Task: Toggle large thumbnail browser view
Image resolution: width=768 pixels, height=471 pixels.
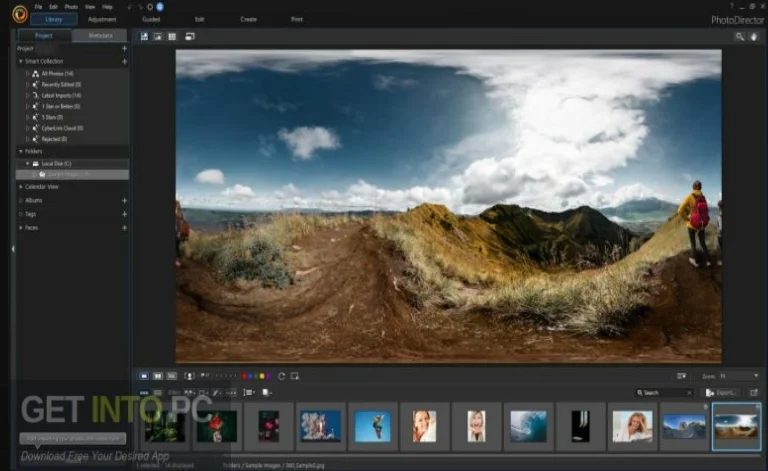Action: [x=144, y=393]
